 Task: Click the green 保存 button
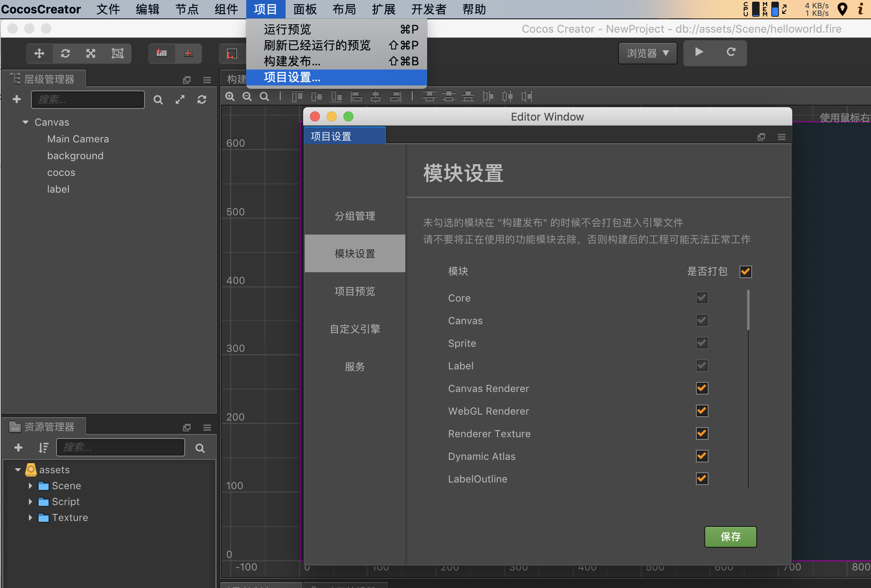tap(730, 537)
